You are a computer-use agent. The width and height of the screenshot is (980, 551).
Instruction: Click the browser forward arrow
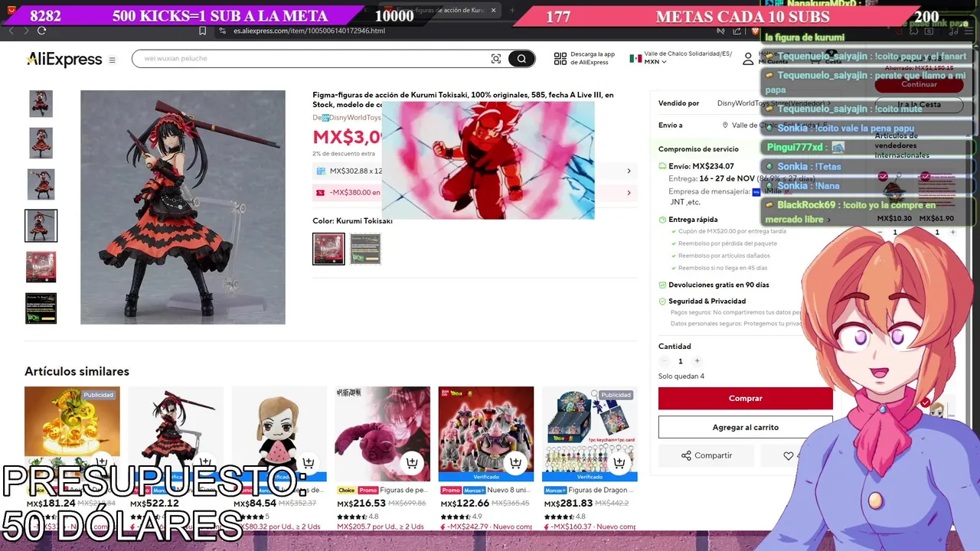click(x=26, y=31)
